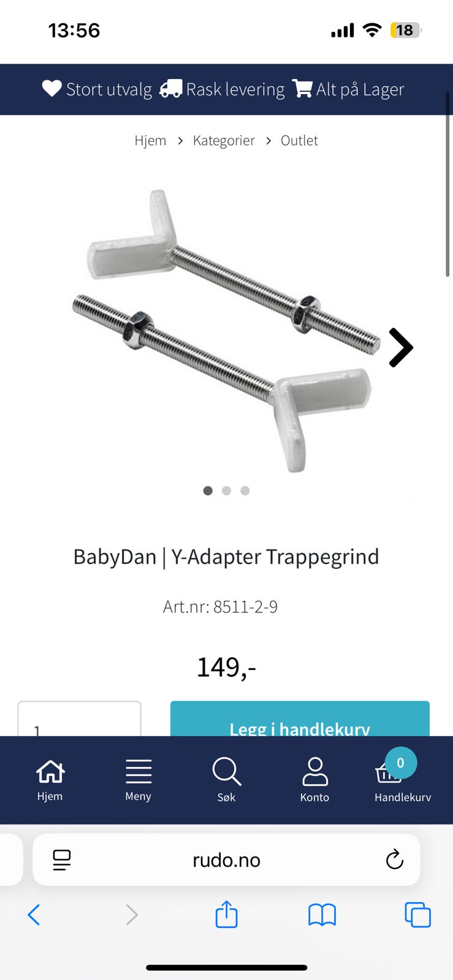Tap the Søk magnifying glass icon

pyautogui.click(x=227, y=772)
